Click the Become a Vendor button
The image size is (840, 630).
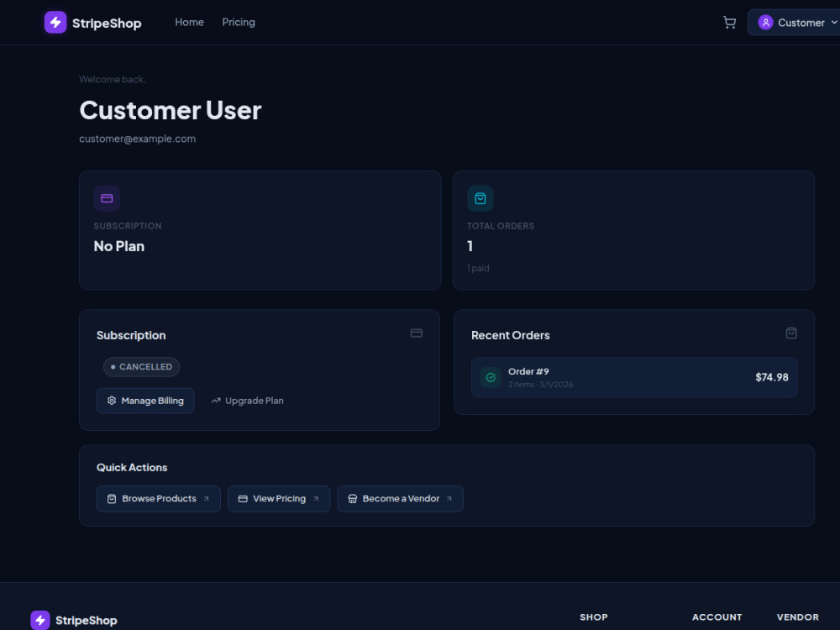400,499
